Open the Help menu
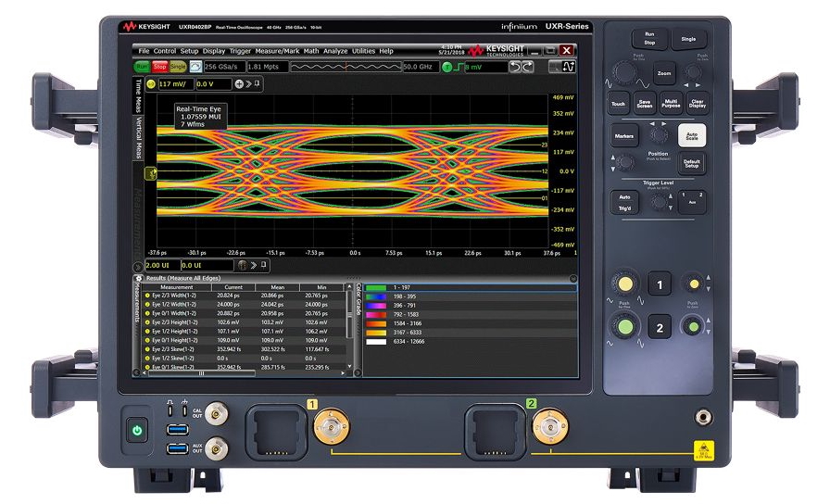 coord(386,51)
